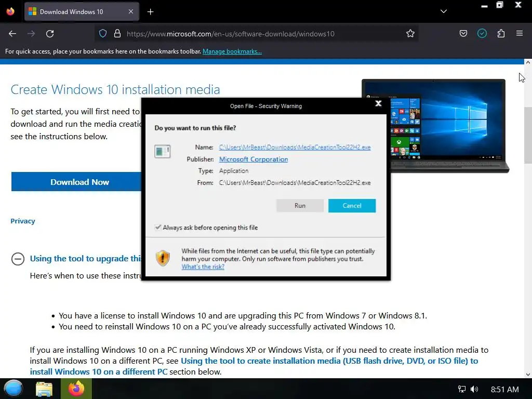532x399 pixels.
Task: Select the Download Windows 10 tab
Action: tap(82, 12)
